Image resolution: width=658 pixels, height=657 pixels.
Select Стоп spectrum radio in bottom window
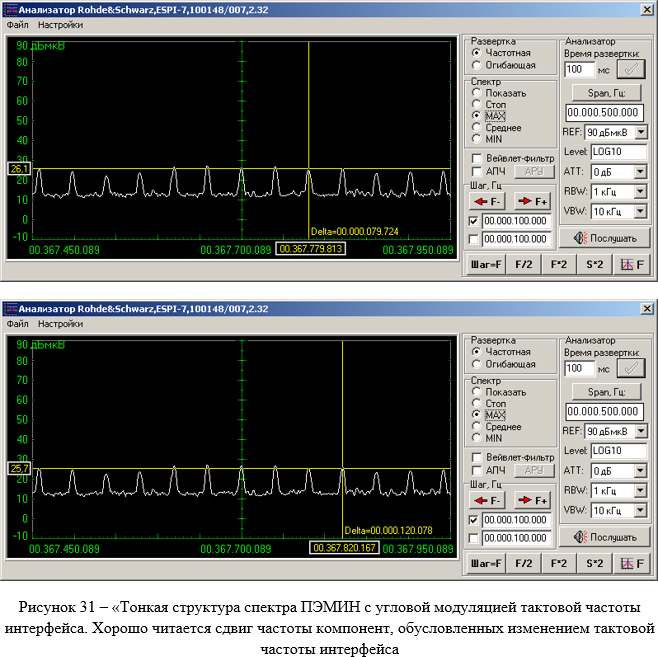pyautogui.click(x=476, y=403)
